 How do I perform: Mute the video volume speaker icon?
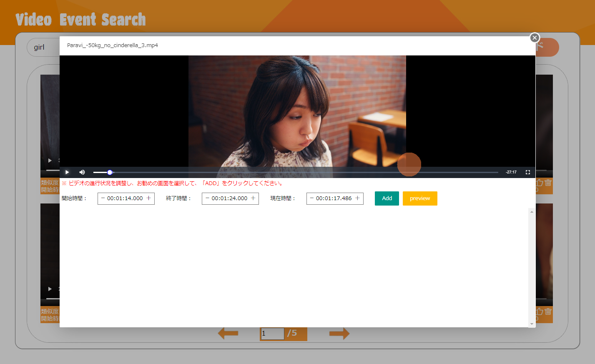pos(82,172)
